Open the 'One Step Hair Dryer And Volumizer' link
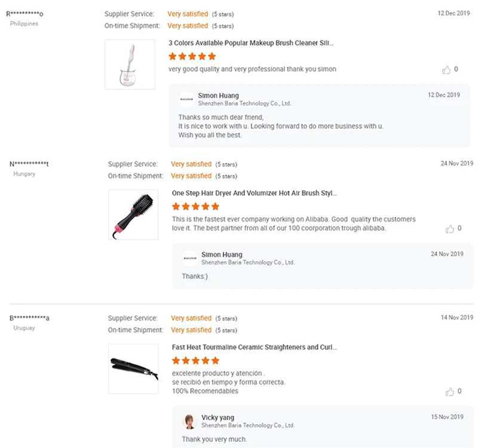478x448 pixels. click(x=255, y=194)
